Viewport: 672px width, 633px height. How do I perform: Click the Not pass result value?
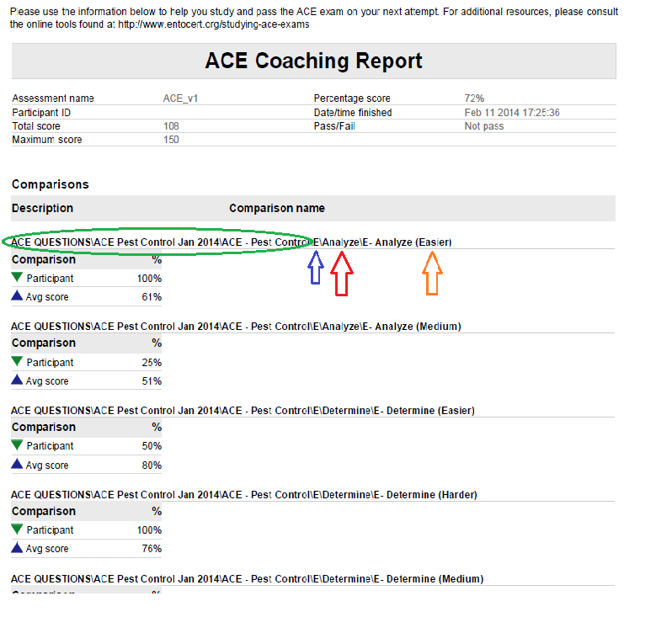tap(483, 125)
